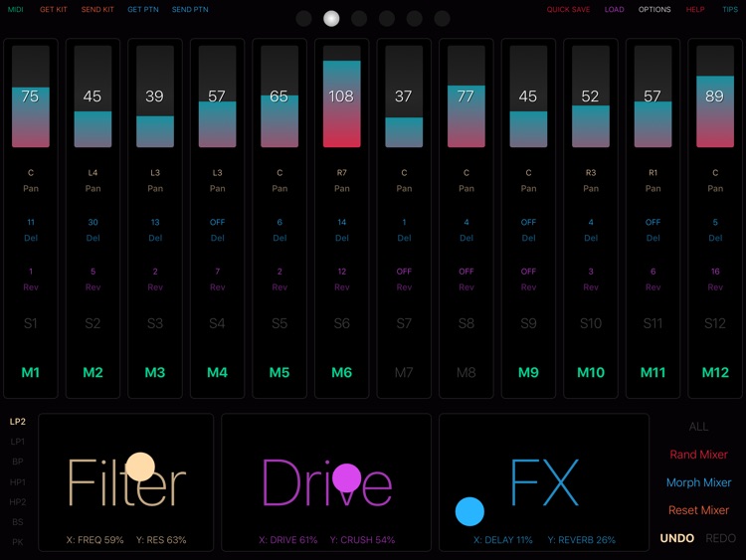The width and height of the screenshot is (746, 560).
Task: Toggle mute M12
Action: click(x=715, y=372)
